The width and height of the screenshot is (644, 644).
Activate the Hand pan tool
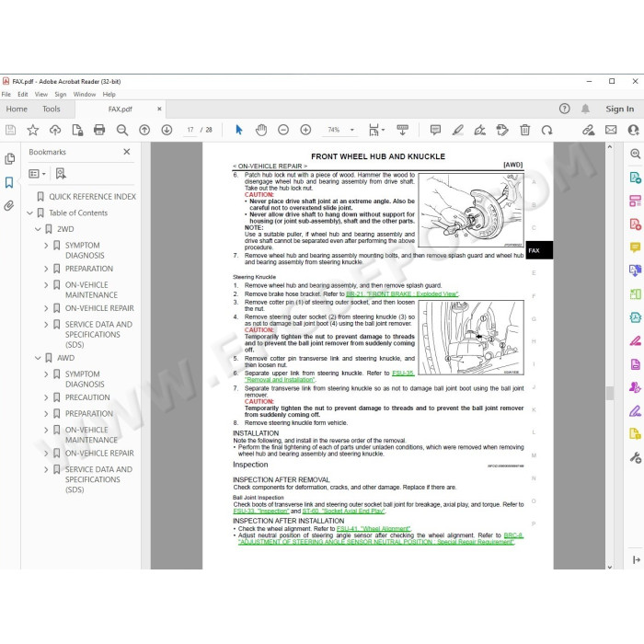click(261, 131)
